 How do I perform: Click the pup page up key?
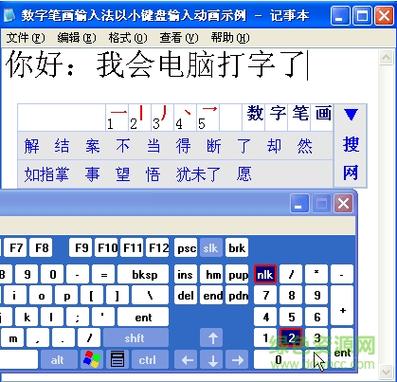click(237, 275)
